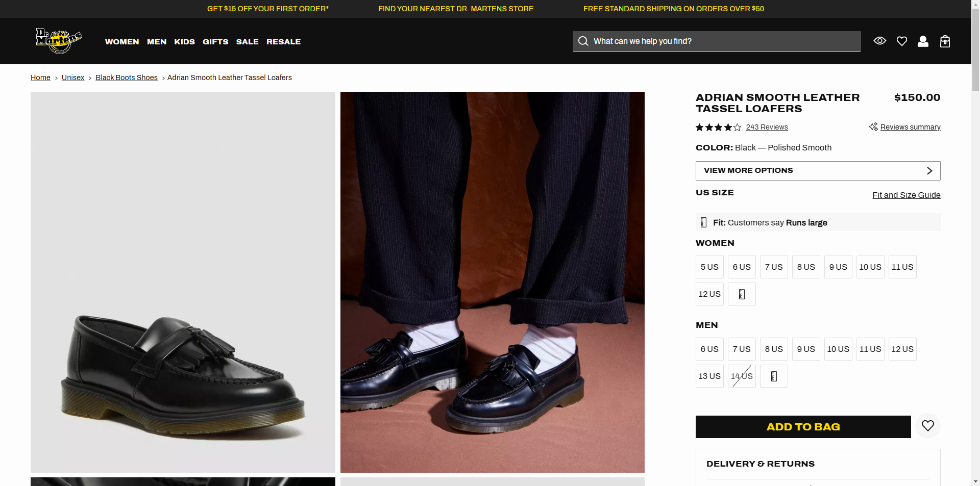
Task: Open men's size guide ruler icon
Action: pyautogui.click(x=774, y=376)
